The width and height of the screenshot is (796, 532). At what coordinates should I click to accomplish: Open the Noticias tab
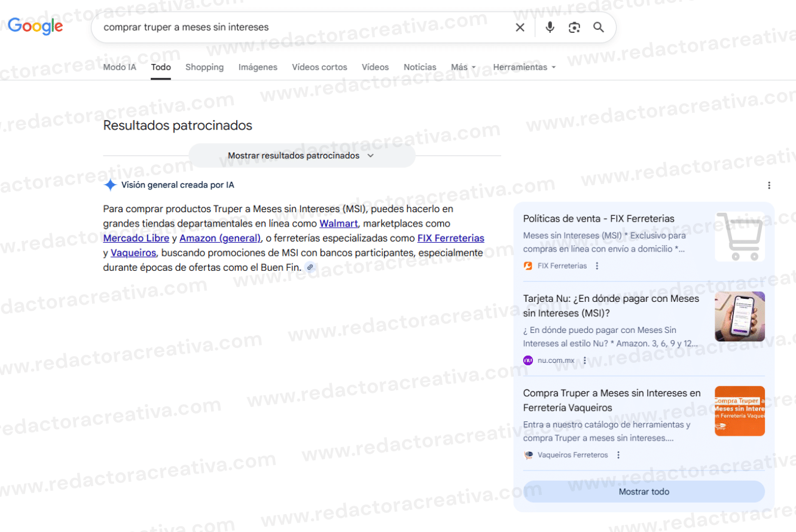click(x=420, y=67)
